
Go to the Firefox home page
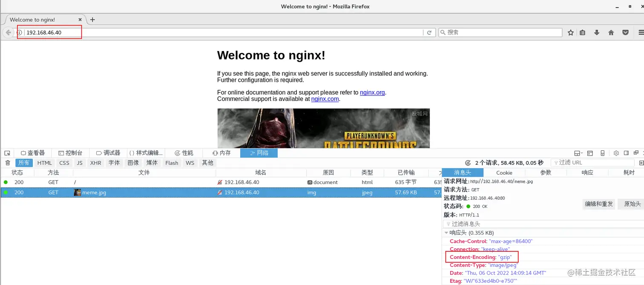pos(611,32)
